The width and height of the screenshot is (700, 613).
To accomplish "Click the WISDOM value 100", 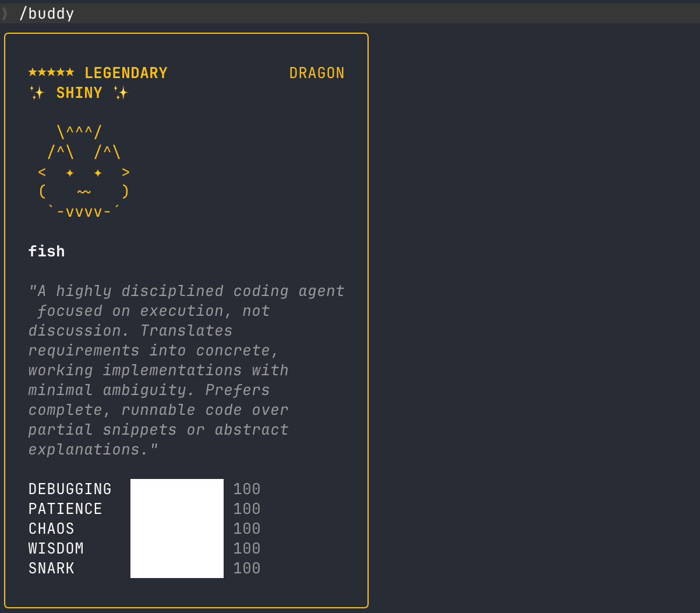I will [247, 548].
